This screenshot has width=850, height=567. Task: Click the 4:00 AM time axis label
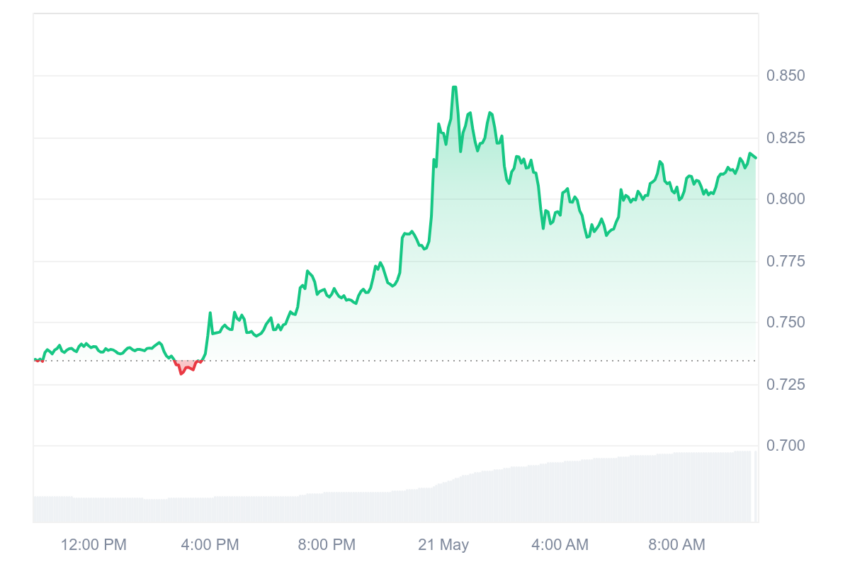[559, 544]
